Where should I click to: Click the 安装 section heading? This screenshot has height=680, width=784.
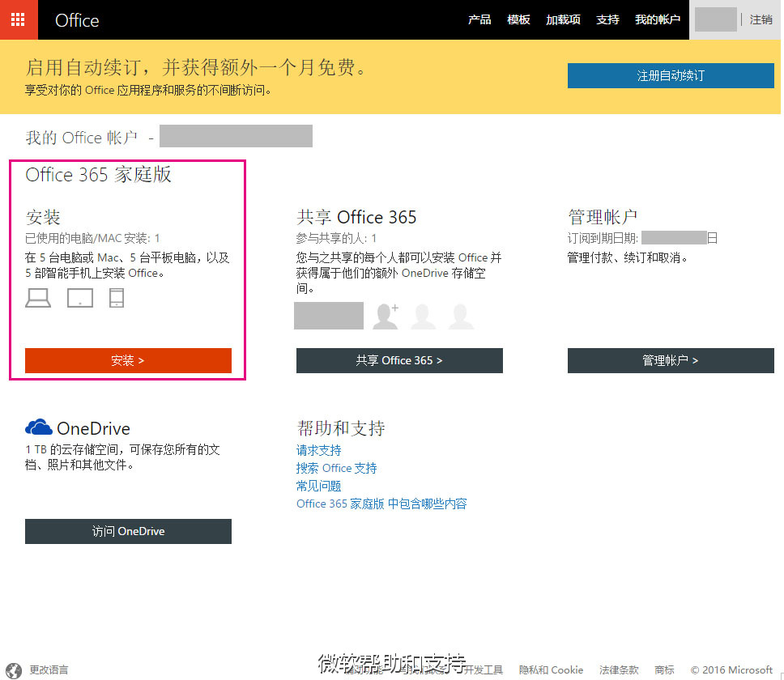tap(43, 217)
